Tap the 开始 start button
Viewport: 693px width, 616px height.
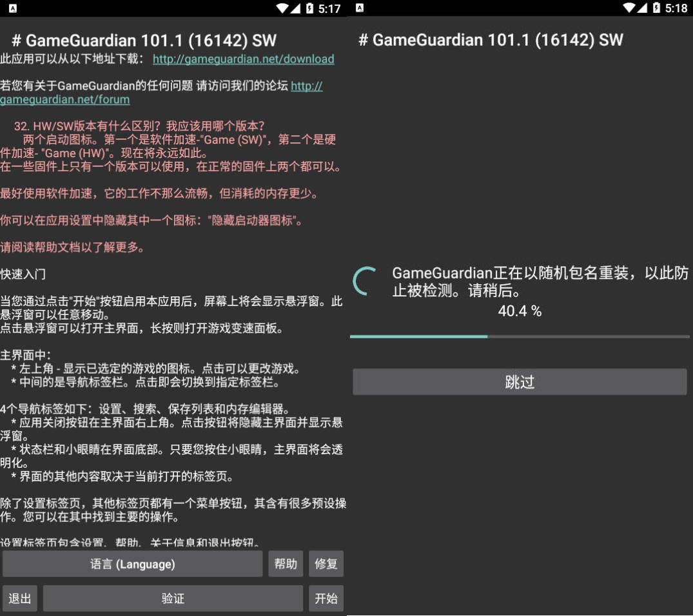(326, 599)
